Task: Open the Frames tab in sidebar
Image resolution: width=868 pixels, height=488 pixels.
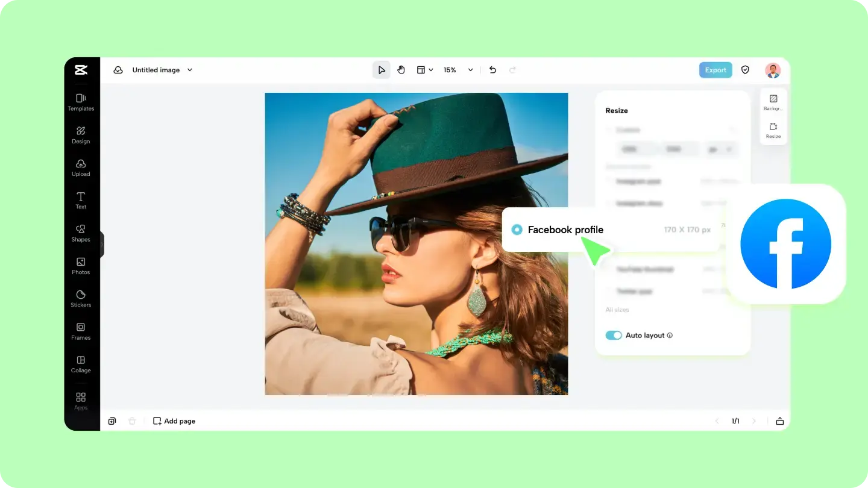Action: 81,331
